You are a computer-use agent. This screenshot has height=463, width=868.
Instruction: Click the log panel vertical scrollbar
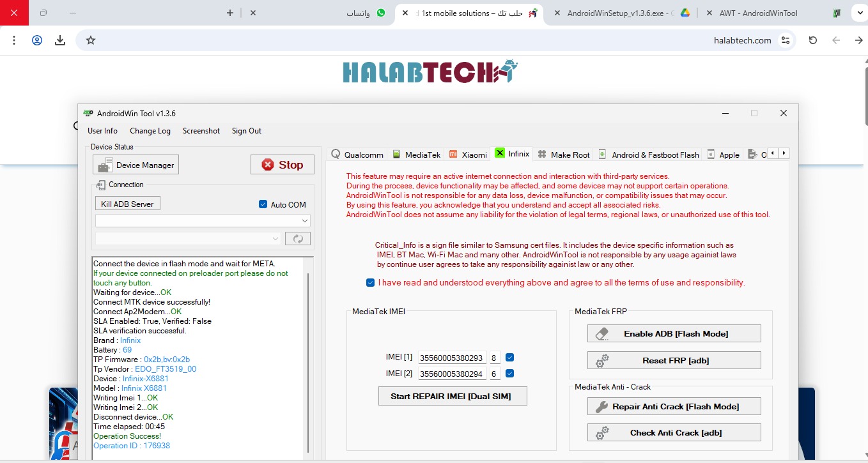[x=309, y=363]
